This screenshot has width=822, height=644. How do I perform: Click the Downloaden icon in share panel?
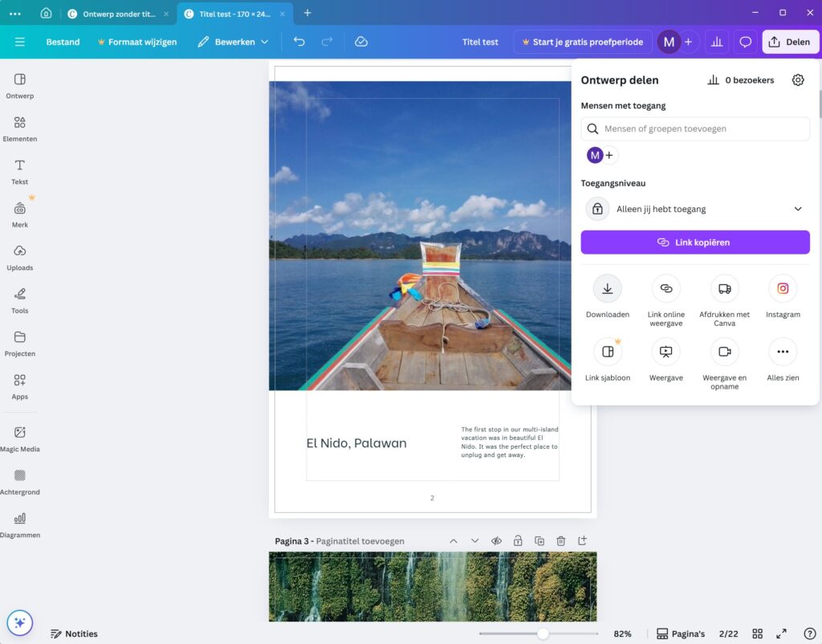point(607,289)
